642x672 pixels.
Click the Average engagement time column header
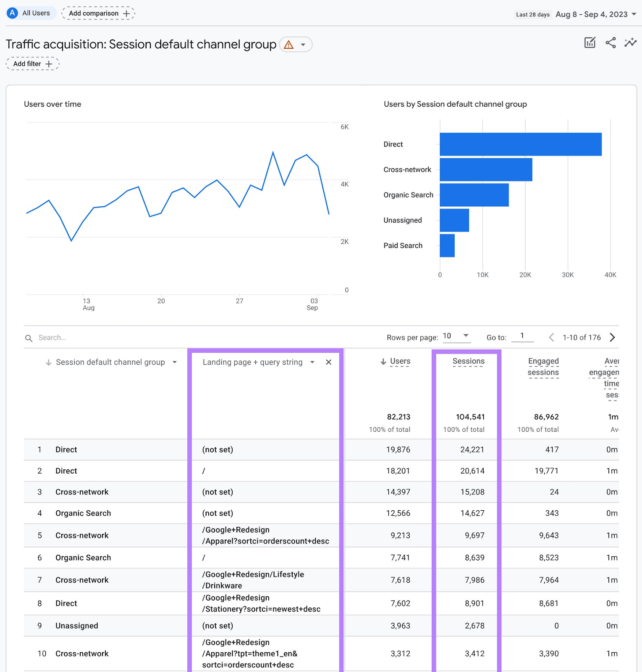[x=605, y=378]
